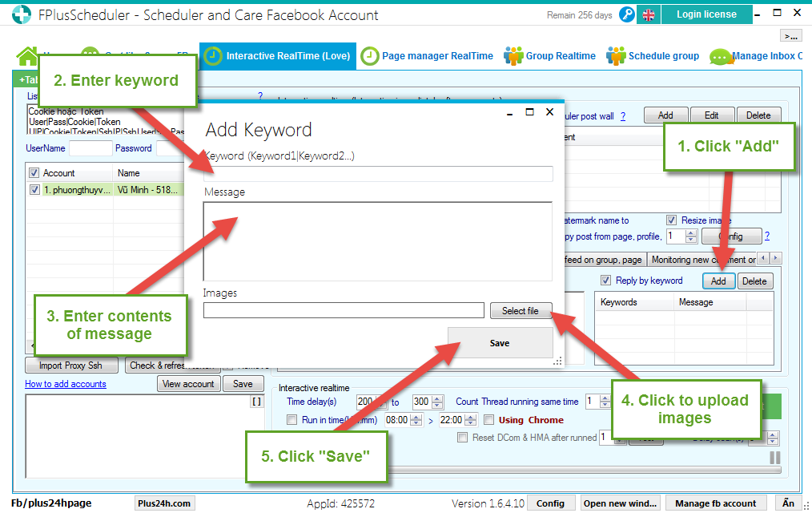
Task: Click the Manage fb account button
Action: [716, 503]
